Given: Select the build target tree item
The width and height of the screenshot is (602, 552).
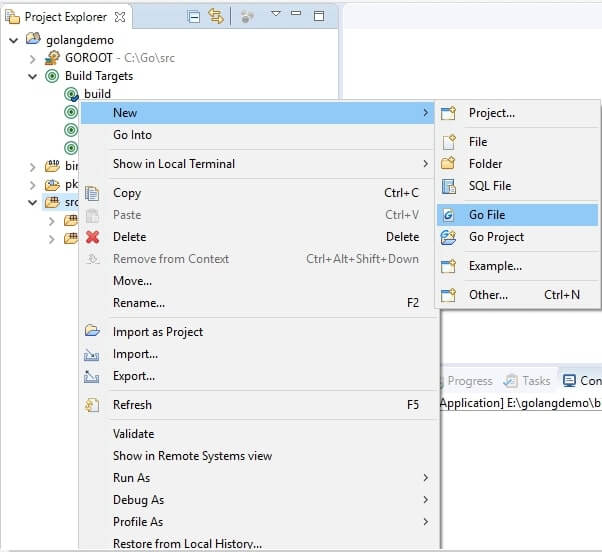Looking at the screenshot, I should (97, 94).
